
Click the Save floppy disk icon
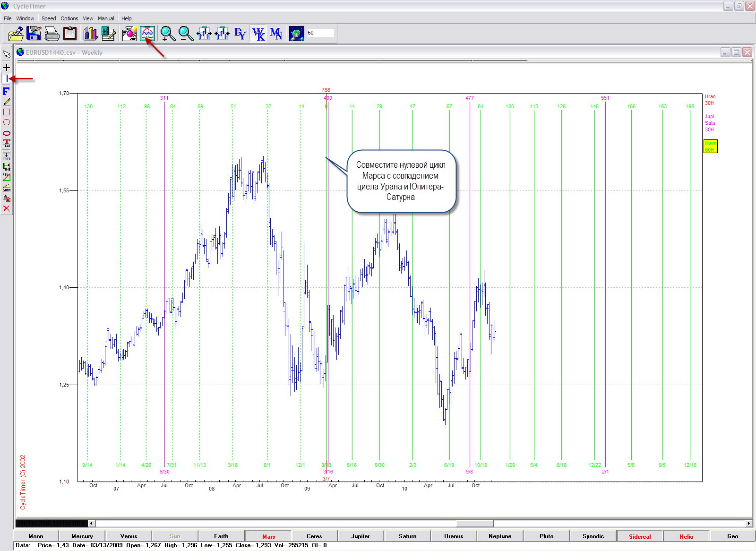[x=34, y=33]
